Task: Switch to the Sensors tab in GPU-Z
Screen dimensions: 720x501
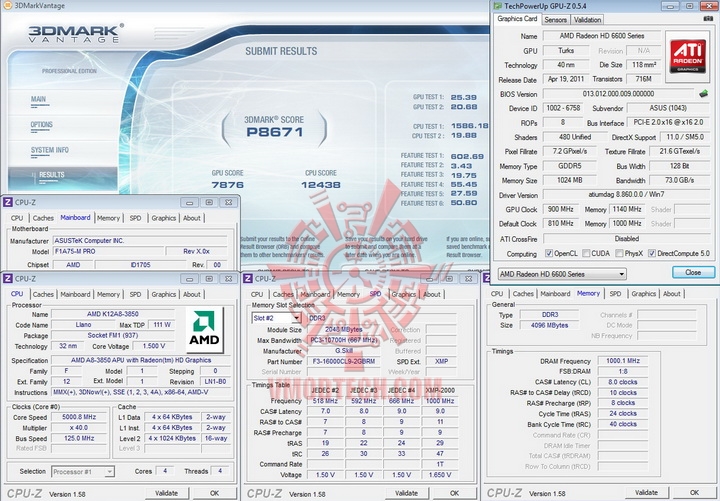Action: coord(555,20)
